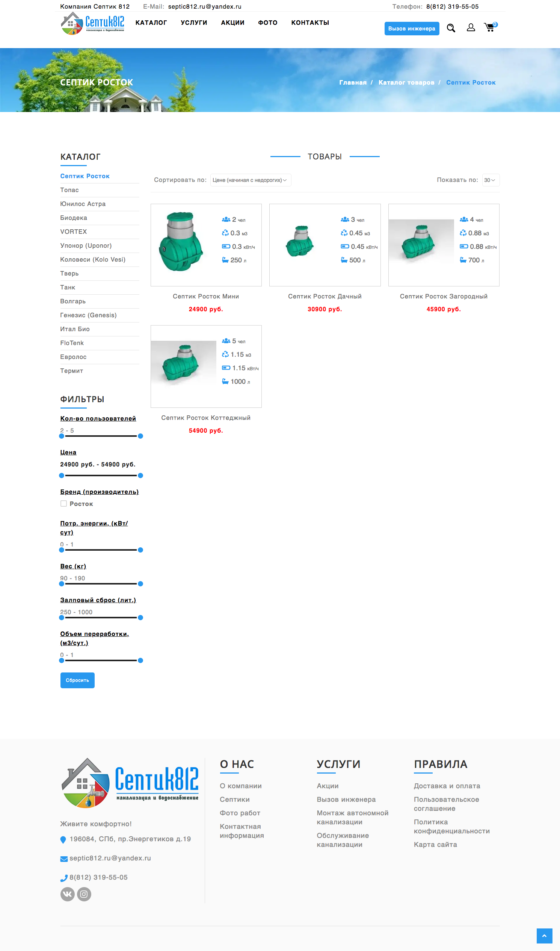Viewport: 560px width, 951px height.
Task: Select Евролос in catalog sidebar
Action: click(74, 357)
